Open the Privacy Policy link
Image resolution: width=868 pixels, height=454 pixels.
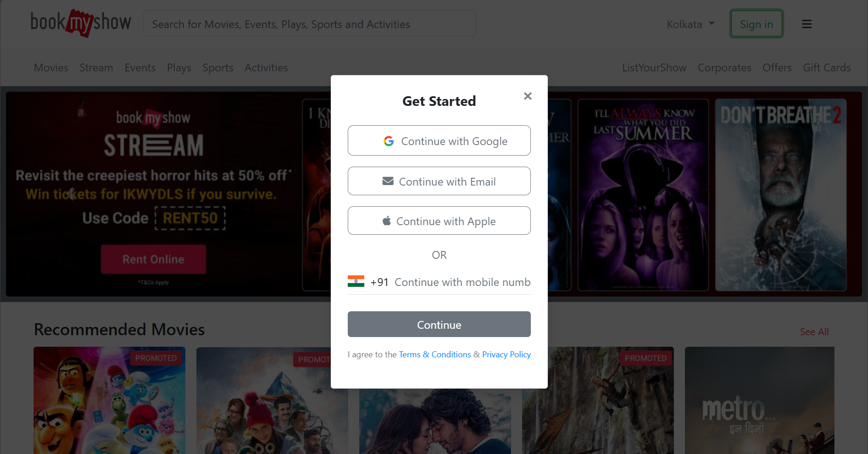tap(506, 354)
